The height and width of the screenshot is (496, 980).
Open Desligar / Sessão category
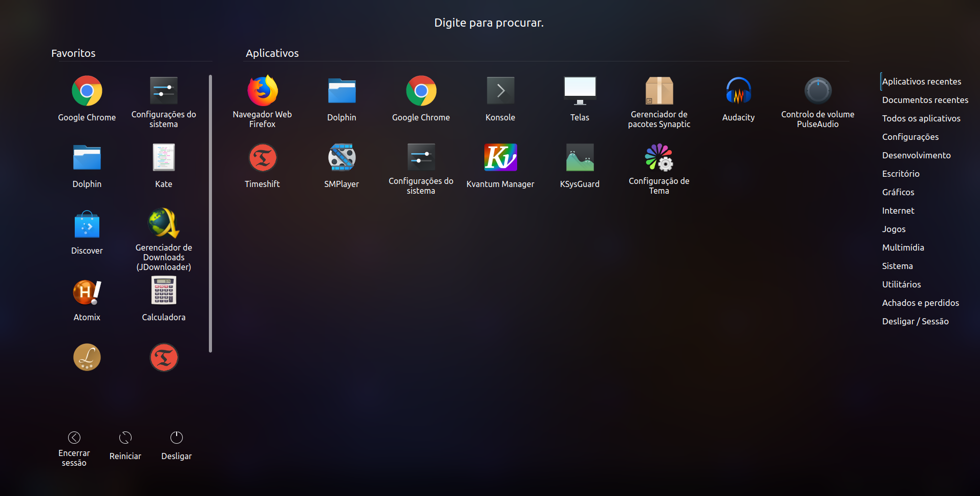coord(915,321)
